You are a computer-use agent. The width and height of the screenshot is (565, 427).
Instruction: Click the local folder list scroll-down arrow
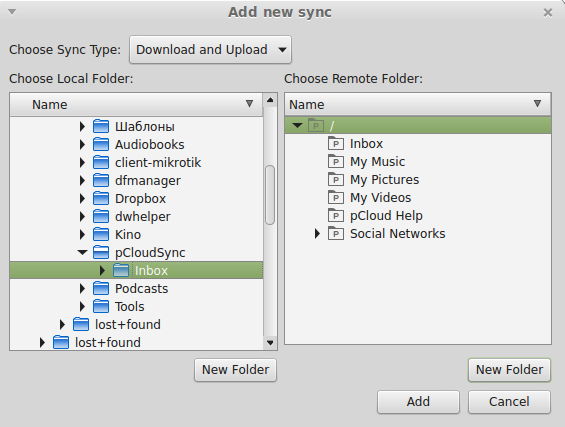pyautogui.click(x=270, y=342)
